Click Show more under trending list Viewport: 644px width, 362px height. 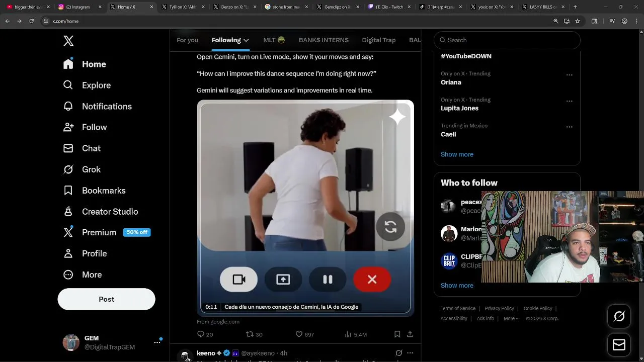coord(457,154)
